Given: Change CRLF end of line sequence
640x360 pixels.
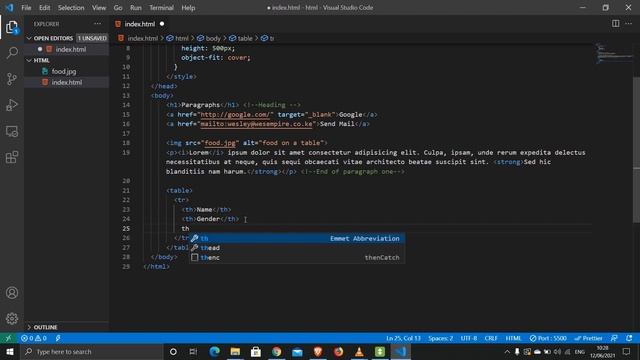Looking at the screenshot, I should pos(491,338).
